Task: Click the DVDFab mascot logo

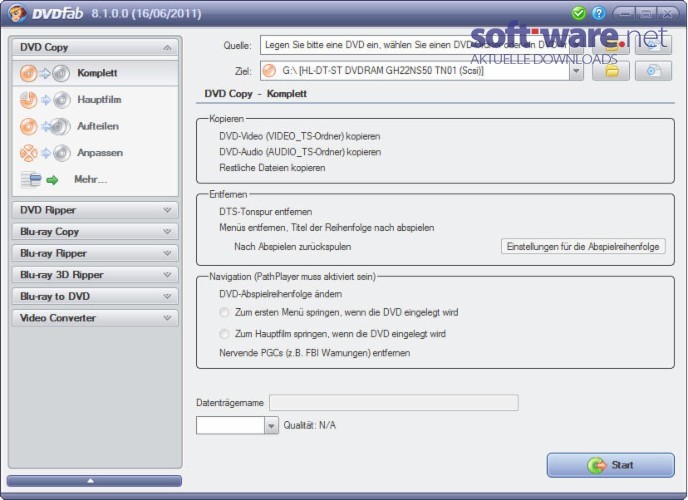Action: [16, 13]
